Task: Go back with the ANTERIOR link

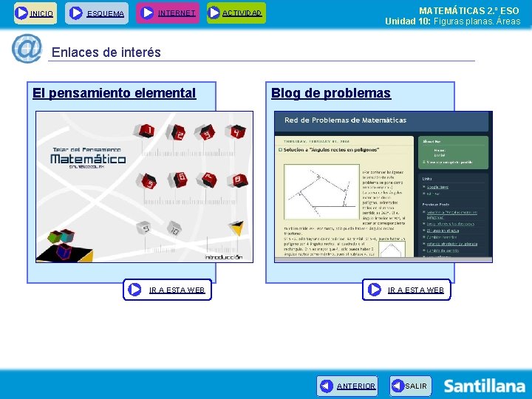Action: 356,386
